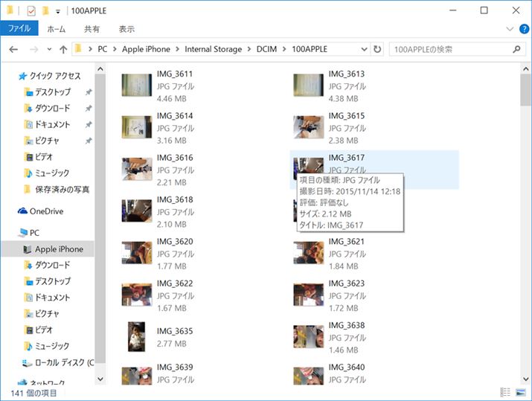Image resolution: width=532 pixels, height=401 pixels.
Task: Open the address bar history dropdown
Action: (x=363, y=49)
